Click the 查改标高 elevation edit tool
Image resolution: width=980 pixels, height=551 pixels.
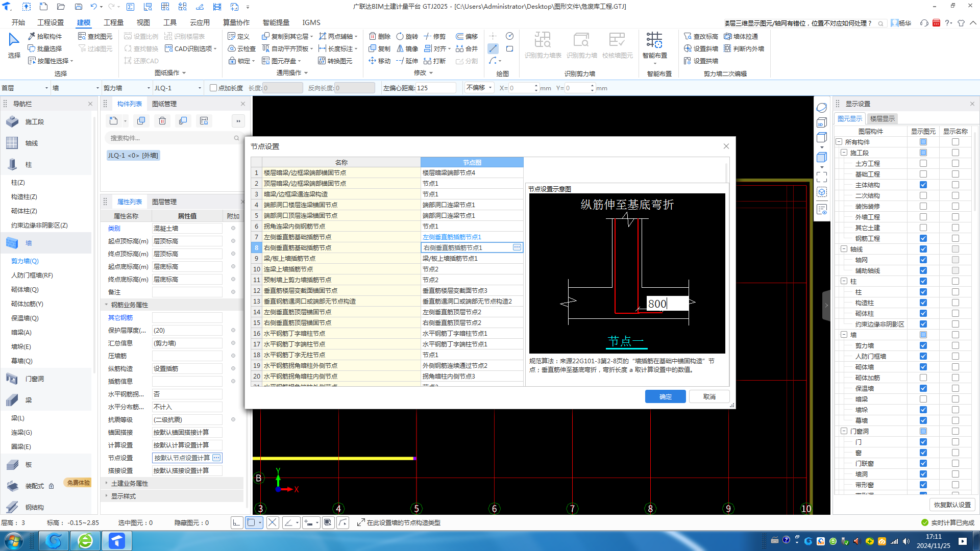[x=701, y=36]
